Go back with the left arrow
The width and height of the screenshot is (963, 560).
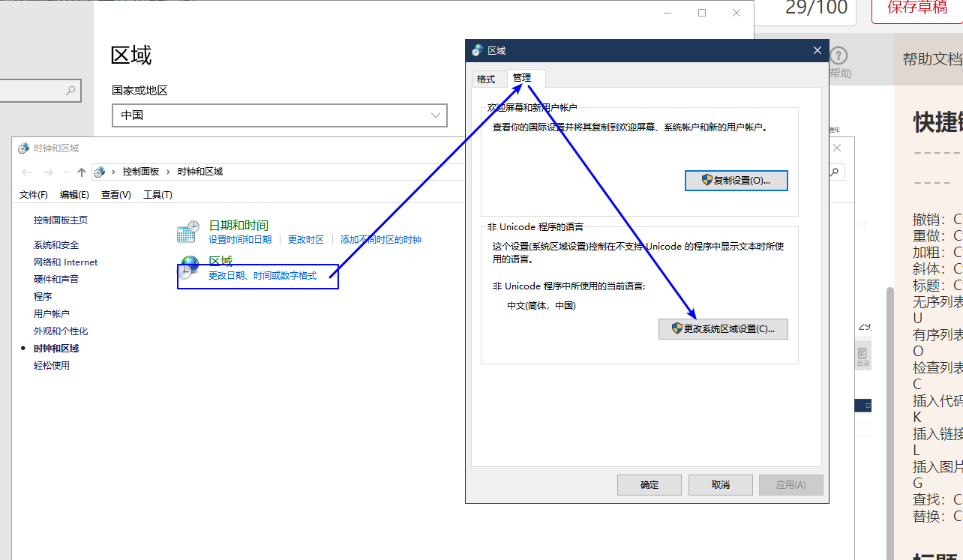point(27,172)
